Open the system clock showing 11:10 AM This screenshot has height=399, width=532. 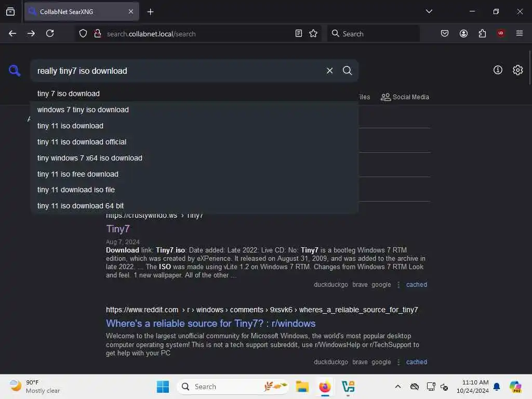[x=472, y=387]
